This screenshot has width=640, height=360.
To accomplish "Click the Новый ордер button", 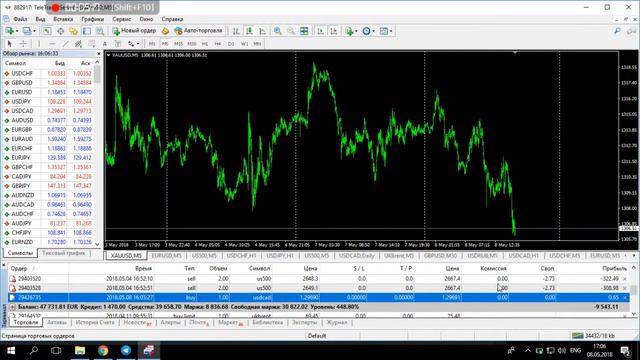I will click(134, 31).
